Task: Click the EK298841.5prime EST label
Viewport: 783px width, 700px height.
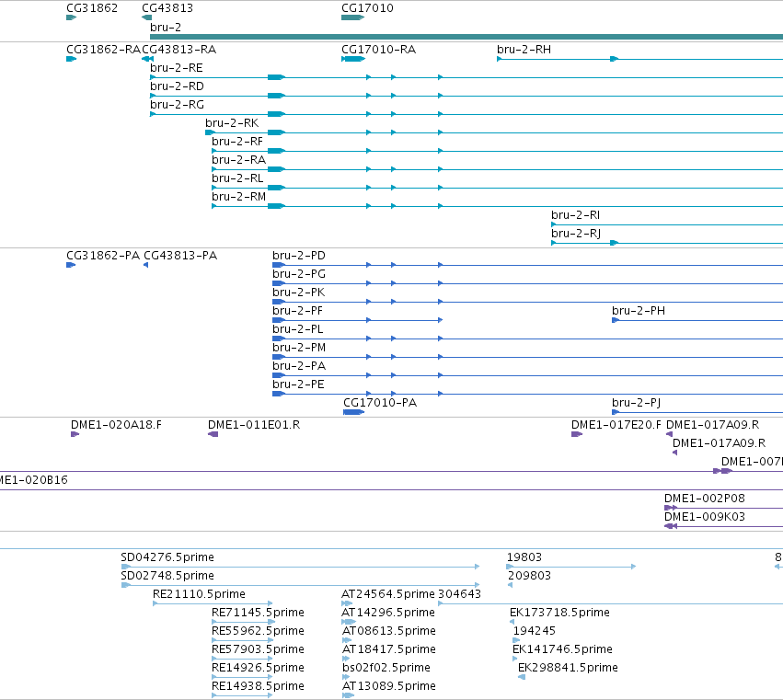Action: pos(568,668)
